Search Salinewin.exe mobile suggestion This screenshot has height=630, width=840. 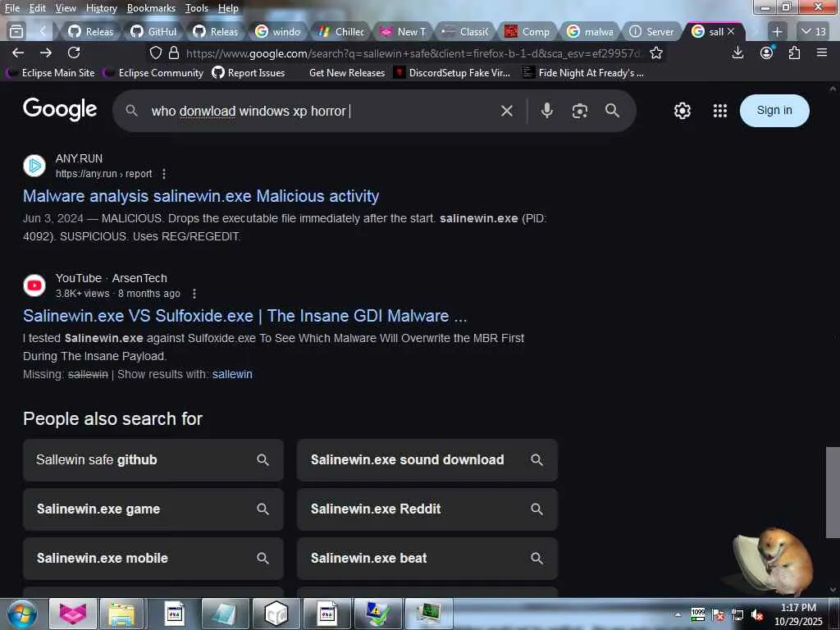153,558
